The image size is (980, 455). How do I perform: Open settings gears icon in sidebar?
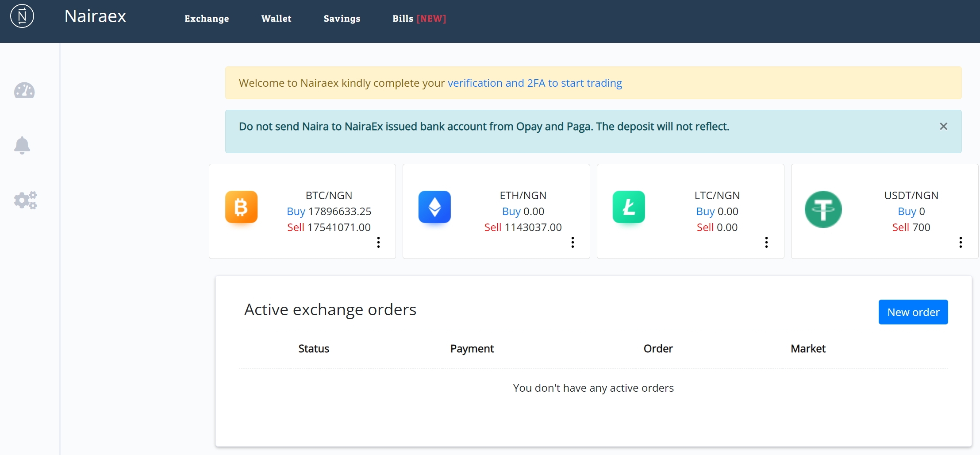point(25,201)
